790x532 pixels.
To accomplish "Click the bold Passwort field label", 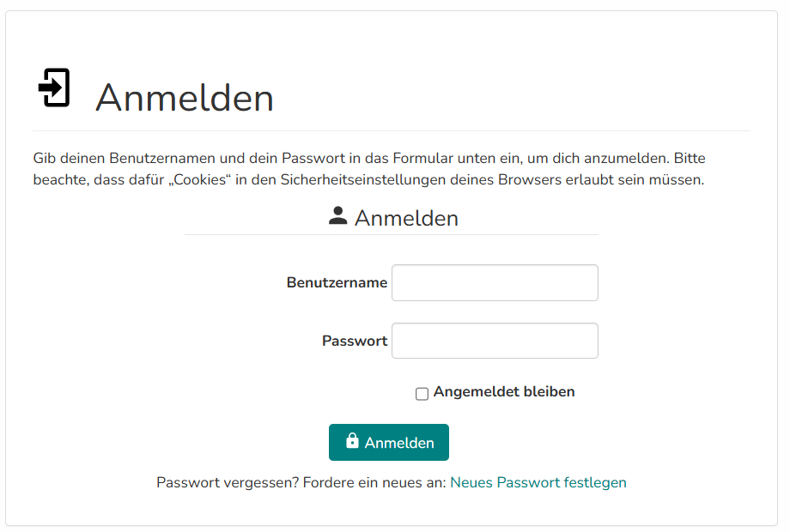I will coord(355,341).
